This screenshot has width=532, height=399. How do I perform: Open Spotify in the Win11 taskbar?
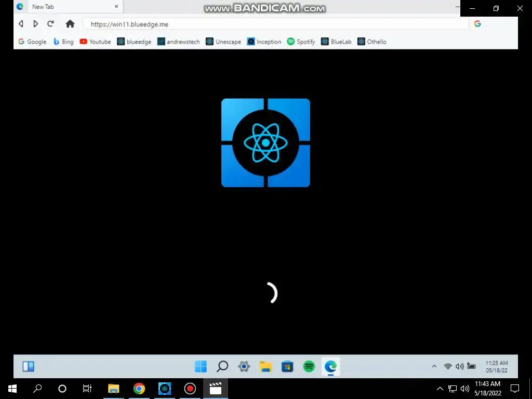point(309,366)
